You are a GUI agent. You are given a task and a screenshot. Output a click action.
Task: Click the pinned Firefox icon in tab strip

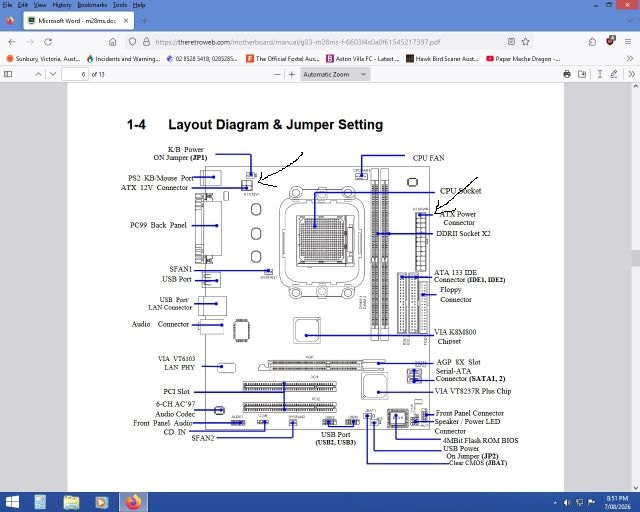click(10, 20)
